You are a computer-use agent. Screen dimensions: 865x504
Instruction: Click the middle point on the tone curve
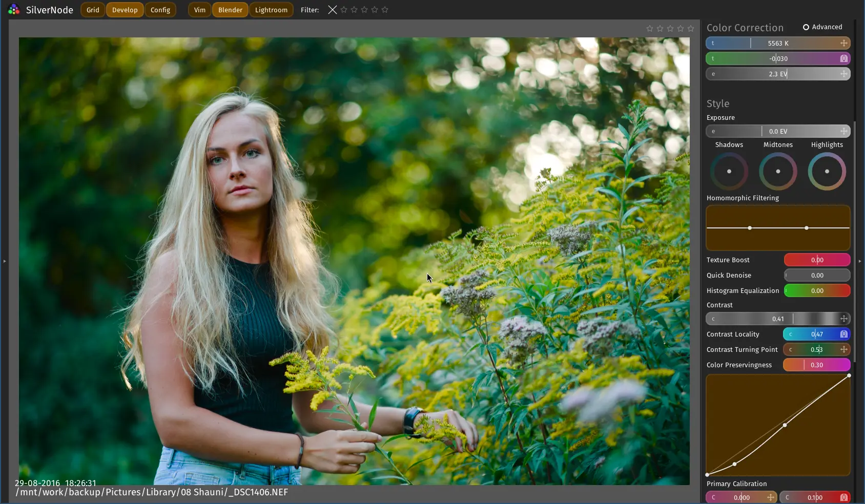click(x=785, y=425)
